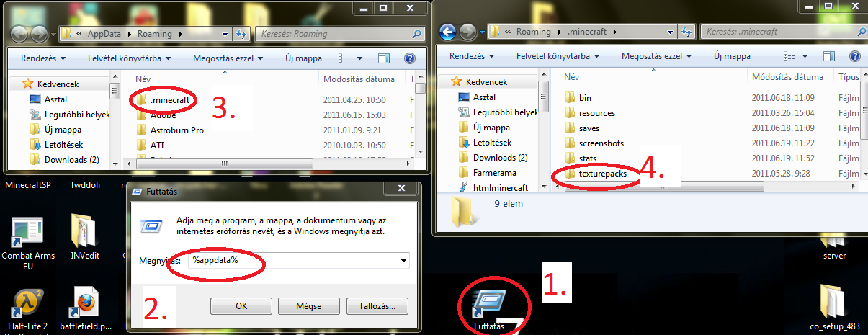Go back in the Roaming window

tap(18, 33)
